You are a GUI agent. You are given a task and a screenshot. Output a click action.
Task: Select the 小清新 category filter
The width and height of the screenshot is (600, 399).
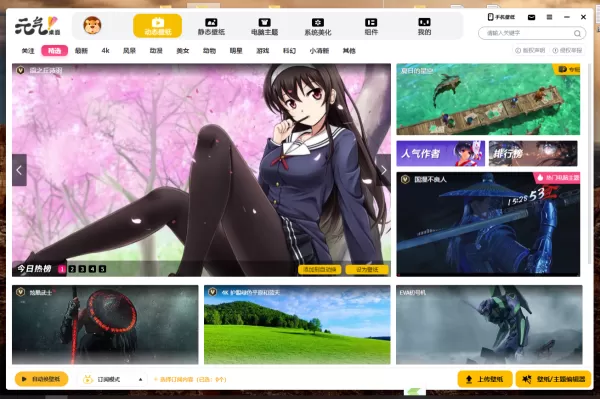(x=319, y=51)
